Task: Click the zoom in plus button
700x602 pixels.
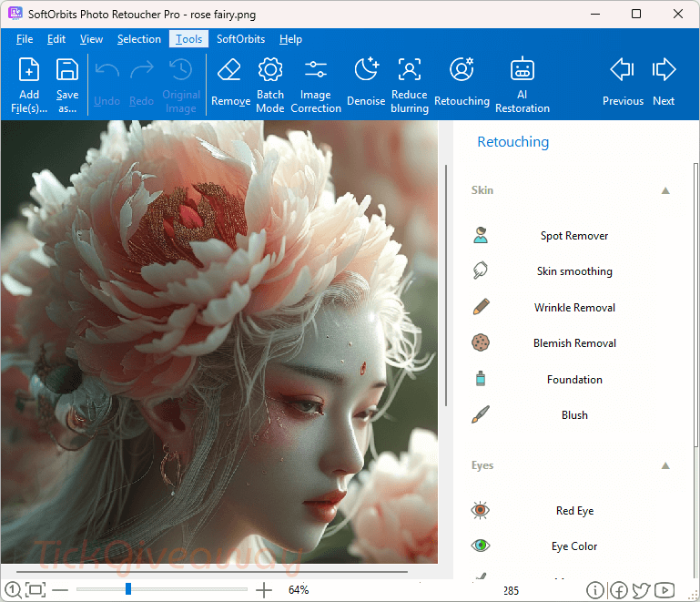Action: pyautogui.click(x=264, y=590)
